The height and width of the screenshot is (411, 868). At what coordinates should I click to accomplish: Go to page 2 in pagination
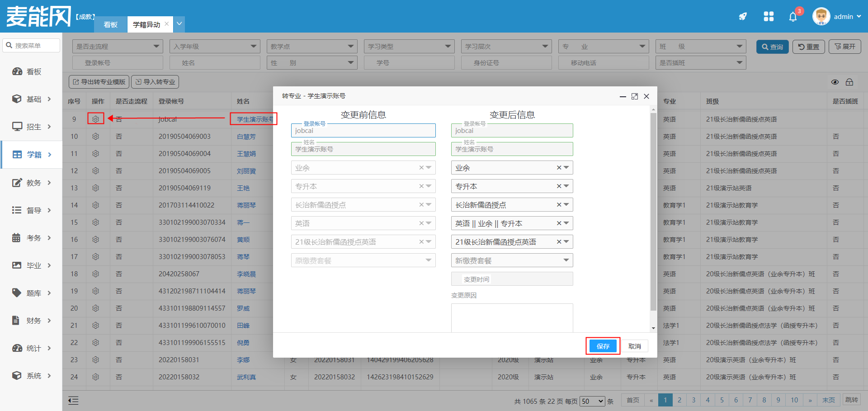pyautogui.click(x=679, y=400)
